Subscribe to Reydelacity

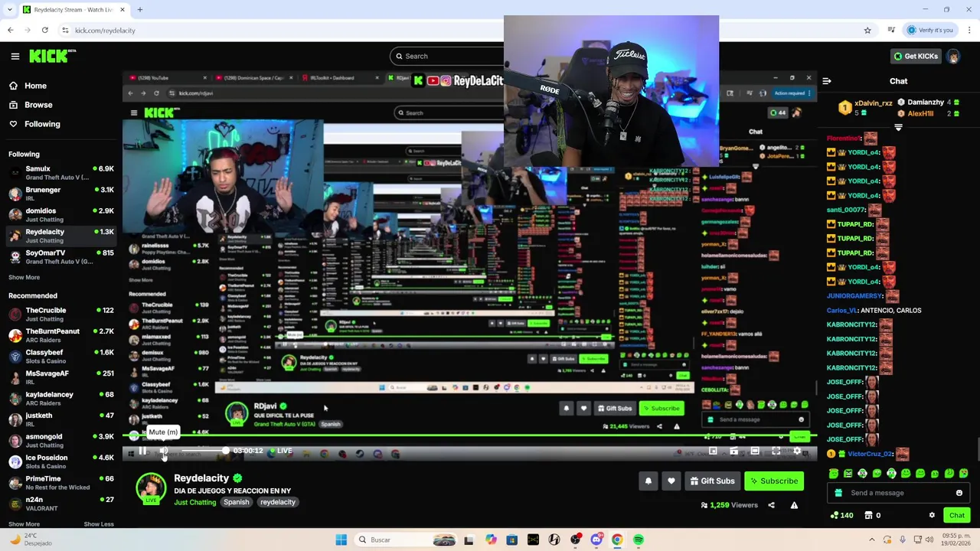click(x=774, y=481)
